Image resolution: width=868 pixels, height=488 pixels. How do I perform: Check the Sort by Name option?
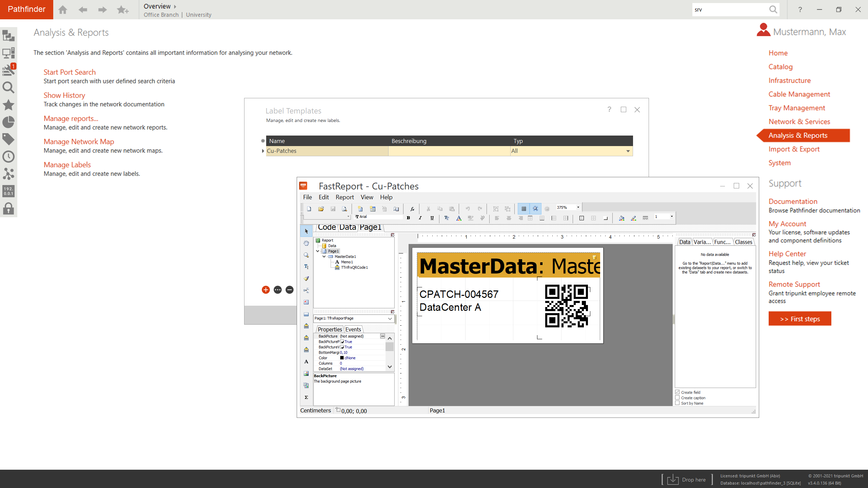tap(677, 403)
